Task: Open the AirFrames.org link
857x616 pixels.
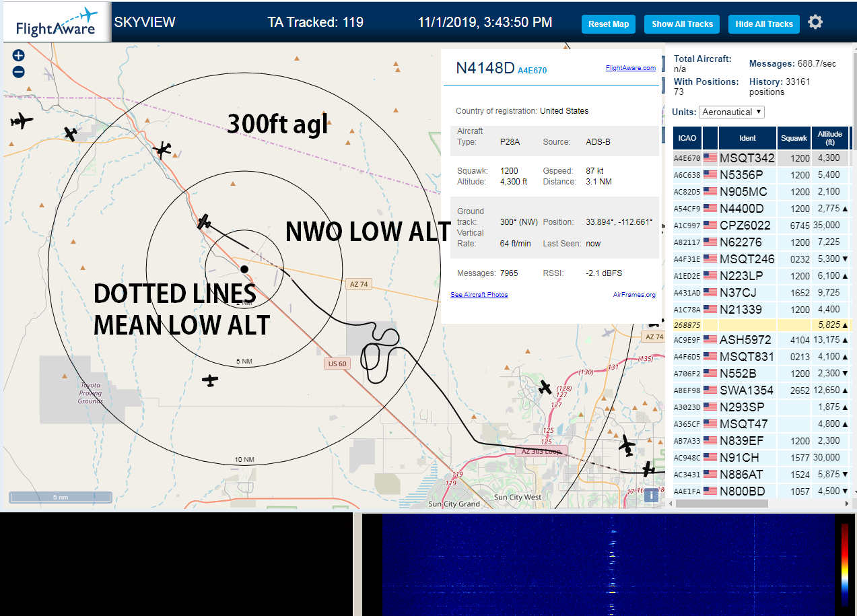Action: [x=634, y=295]
